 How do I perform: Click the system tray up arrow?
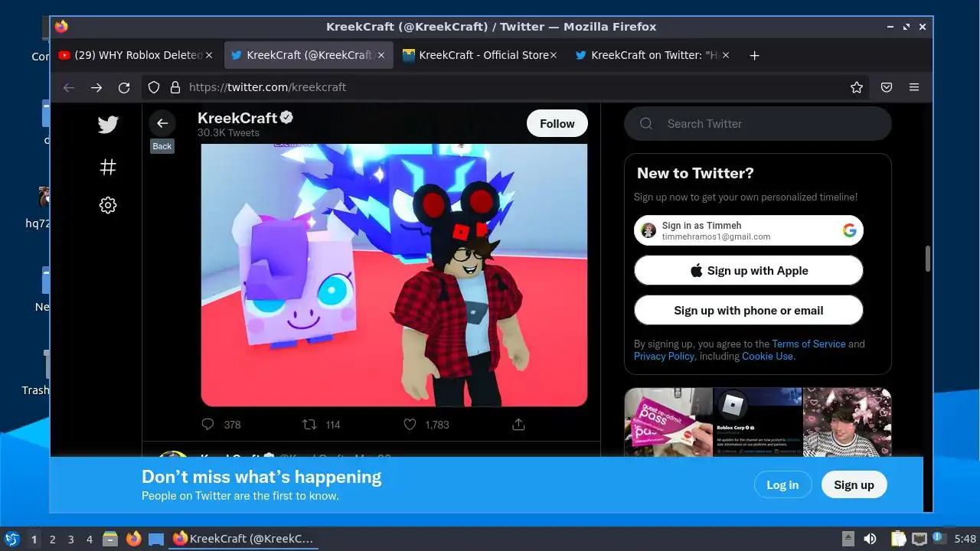click(x=848, y=539)
